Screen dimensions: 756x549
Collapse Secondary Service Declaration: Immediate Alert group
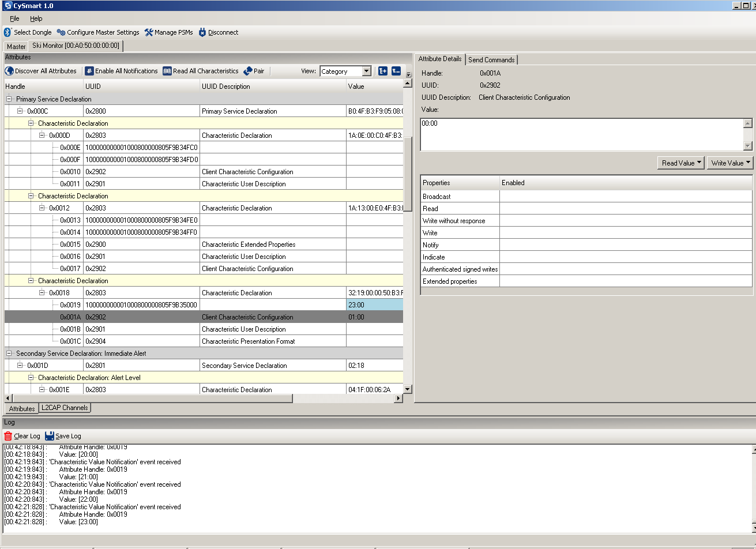click(x=9, y=354)
